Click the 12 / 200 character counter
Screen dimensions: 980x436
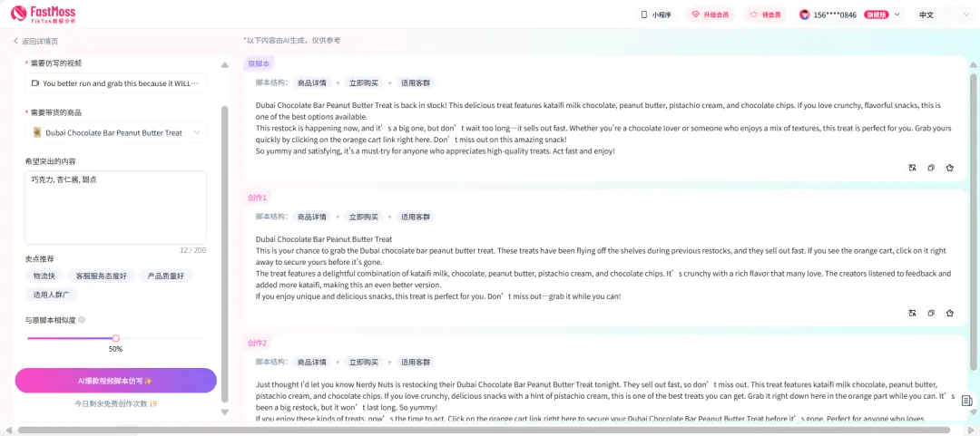192,250
